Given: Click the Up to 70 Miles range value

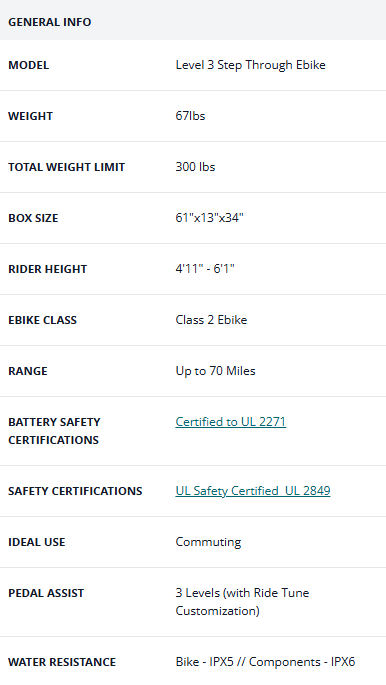Looking at the screenshot, I should 215,371.
